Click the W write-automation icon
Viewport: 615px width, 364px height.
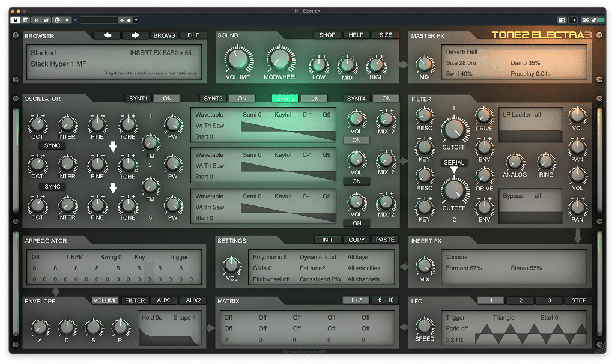tap(46, 20)
